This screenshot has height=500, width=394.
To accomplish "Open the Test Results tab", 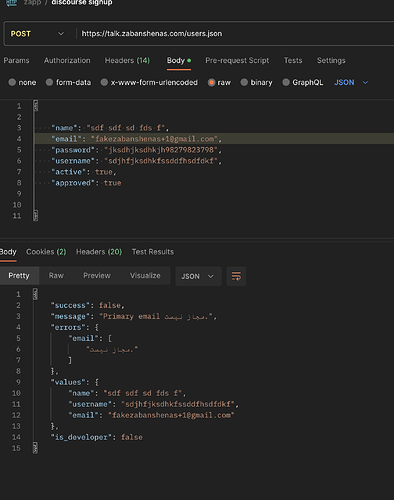I will pos(153,252).
